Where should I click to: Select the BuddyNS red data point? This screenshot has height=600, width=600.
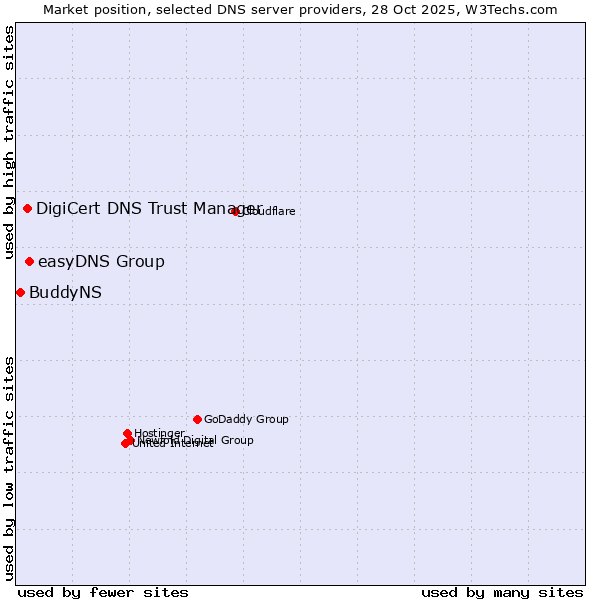(x=20, y=292)
